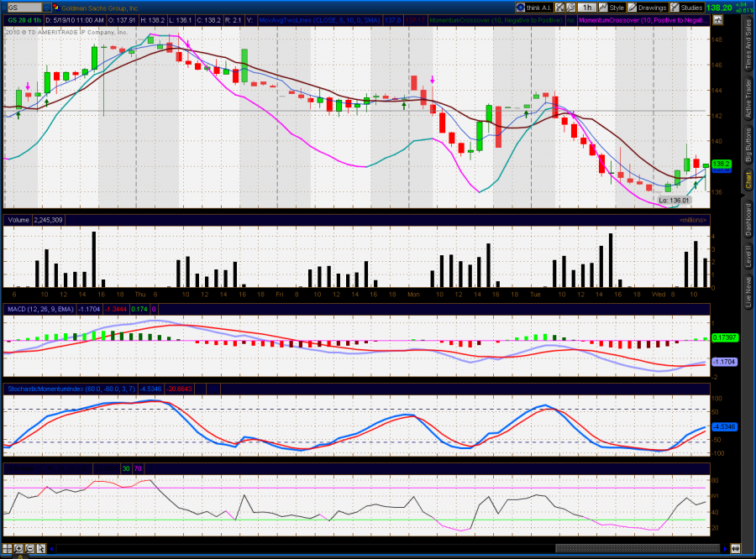This screenshot has height=559, width=756.
Task: Click the 0.17397 MACD axis bubble
Action: [x=725, y=337]
